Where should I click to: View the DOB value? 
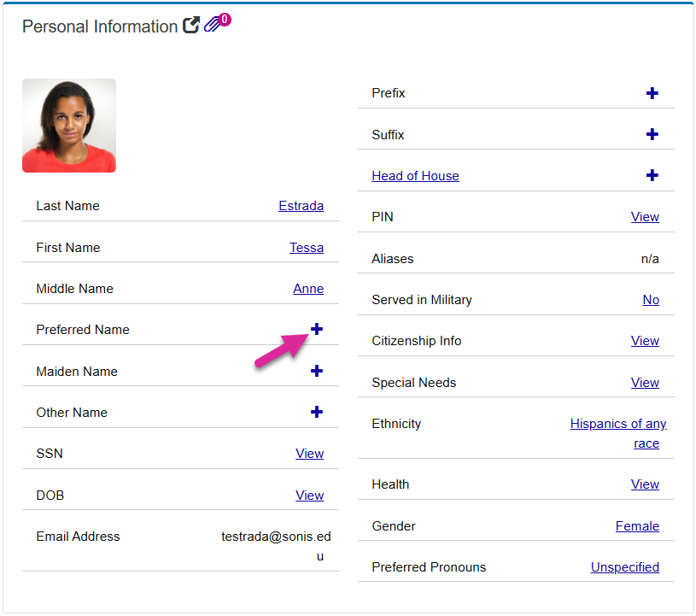coord(309,496)
